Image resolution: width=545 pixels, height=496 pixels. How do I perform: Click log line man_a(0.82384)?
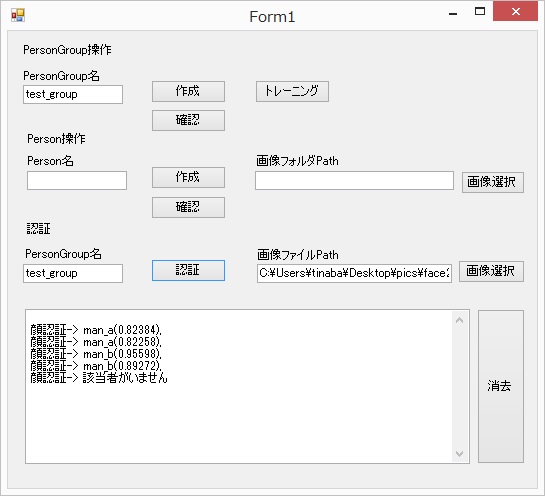pyautogui.click(x=96, y=330)
